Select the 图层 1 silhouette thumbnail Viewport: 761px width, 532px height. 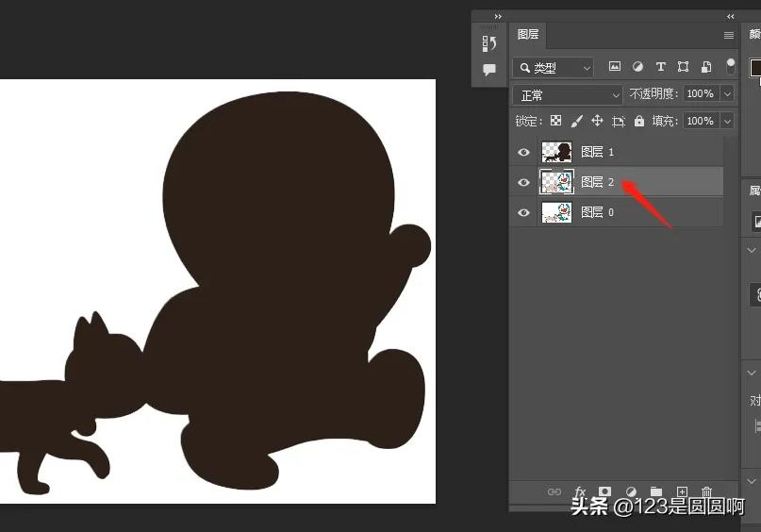[556, 152]
